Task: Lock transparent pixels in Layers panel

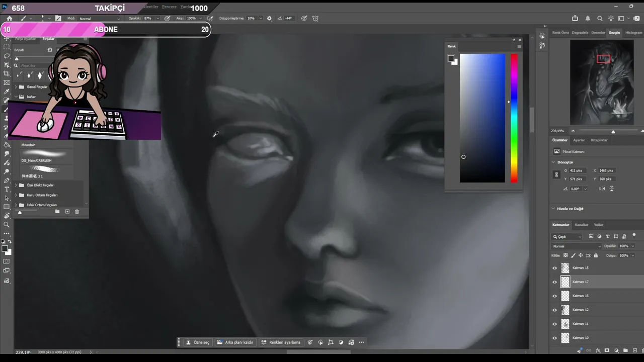Action: (566, 255)
